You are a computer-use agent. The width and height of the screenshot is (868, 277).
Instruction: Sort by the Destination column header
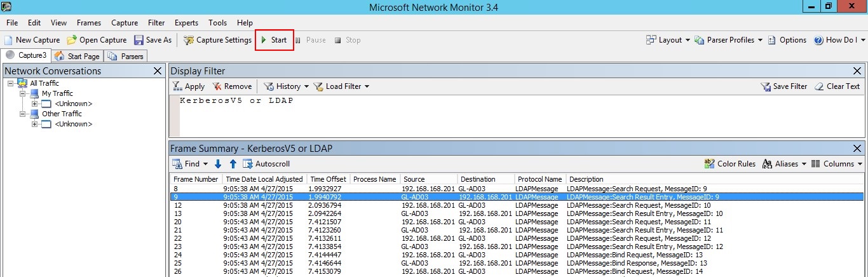(x=485, y=179)
